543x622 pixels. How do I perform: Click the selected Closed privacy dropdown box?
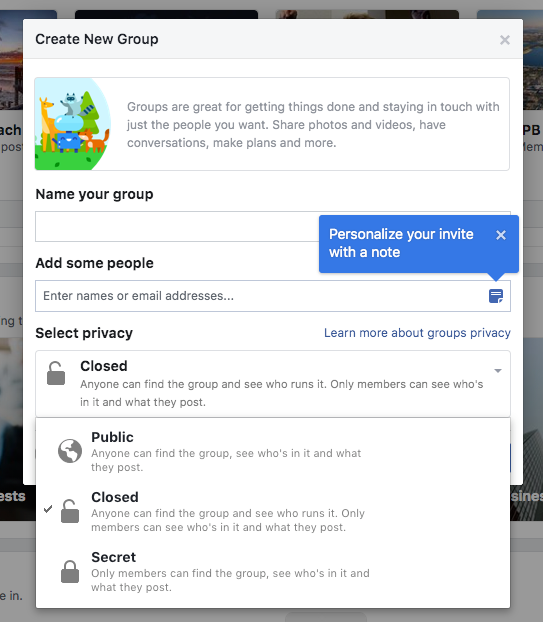(273, 384)
